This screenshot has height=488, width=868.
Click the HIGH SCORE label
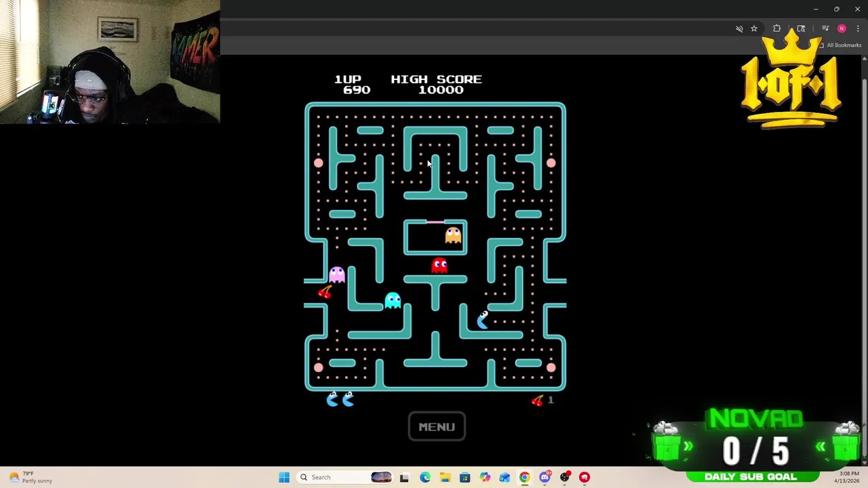(436, 79)
